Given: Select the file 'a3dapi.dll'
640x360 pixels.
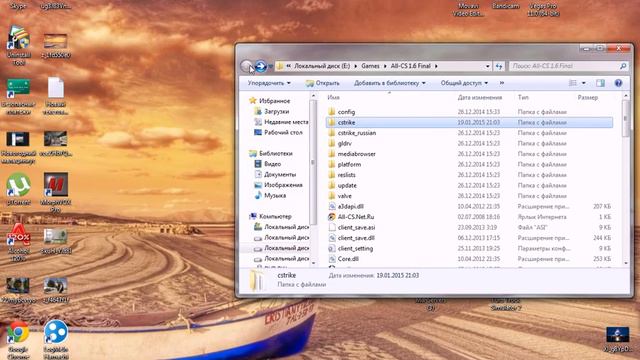Looking at the screenshot, I should [351, 206].
